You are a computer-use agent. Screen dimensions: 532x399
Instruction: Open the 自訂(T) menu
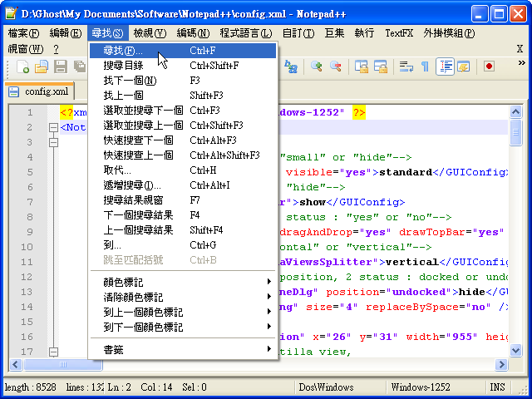tap(298, 33)
